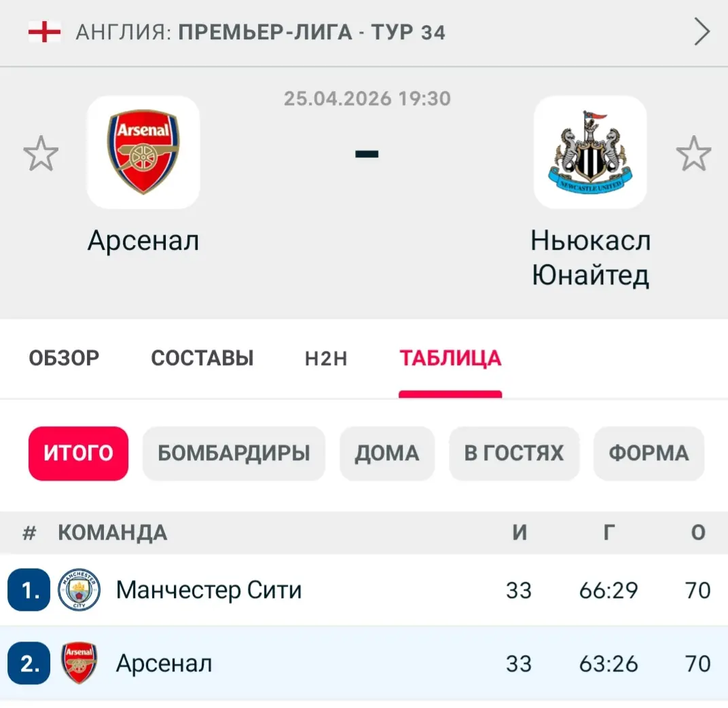Tap the small Arsenal logo in standings row
This screenshot has width=728, height=708.
coord(79,663)
